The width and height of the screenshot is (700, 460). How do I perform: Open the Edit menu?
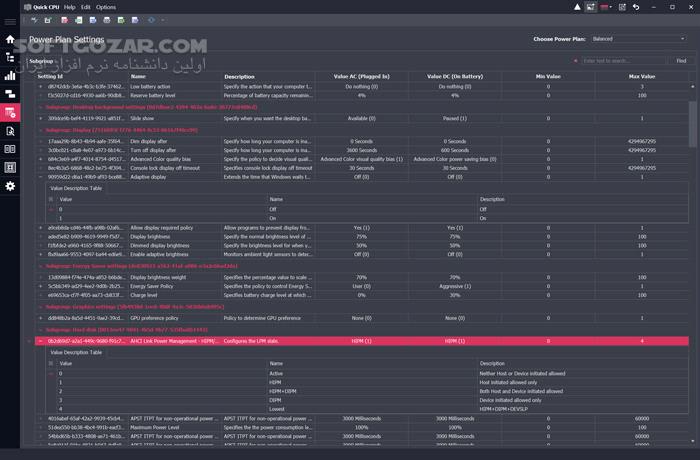tap(85, 6)
